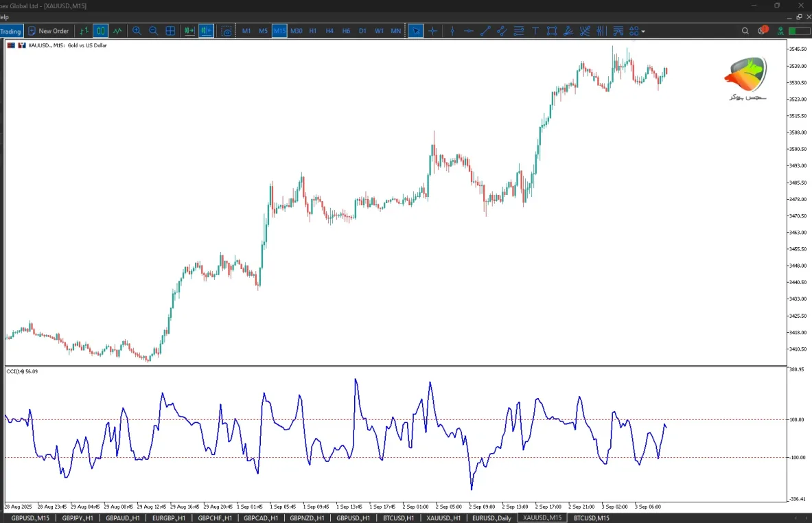Switch to GBPUSD.,H1 chart tab
This screenshot has width=812, height=523.
(353, 518)
